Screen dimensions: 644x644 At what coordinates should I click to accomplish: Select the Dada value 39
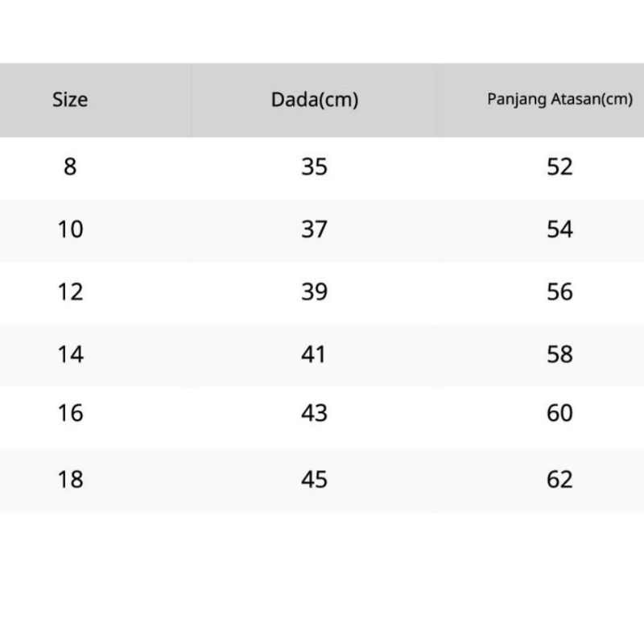pos(314,291)
